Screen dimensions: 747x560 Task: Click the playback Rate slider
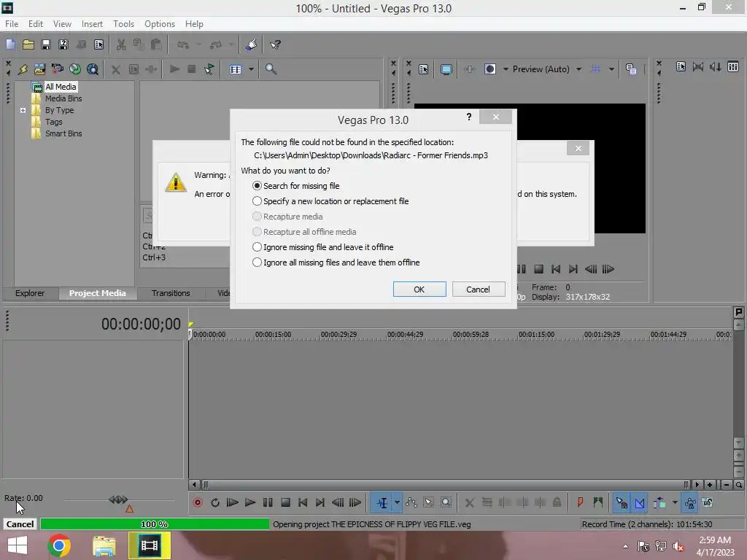tap(118, 500)
